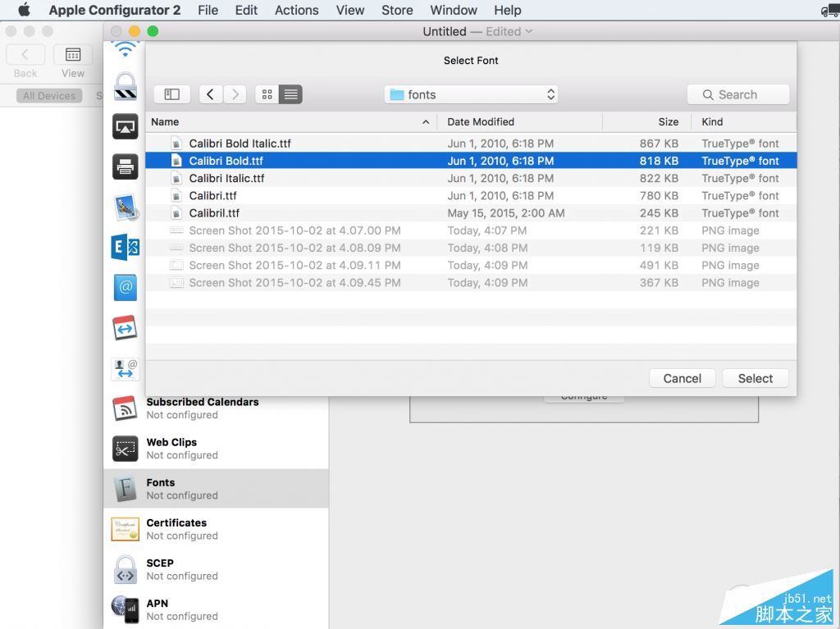Select the VPN padlock payload icon
840x629 pixels.
[x=125, y=86]
